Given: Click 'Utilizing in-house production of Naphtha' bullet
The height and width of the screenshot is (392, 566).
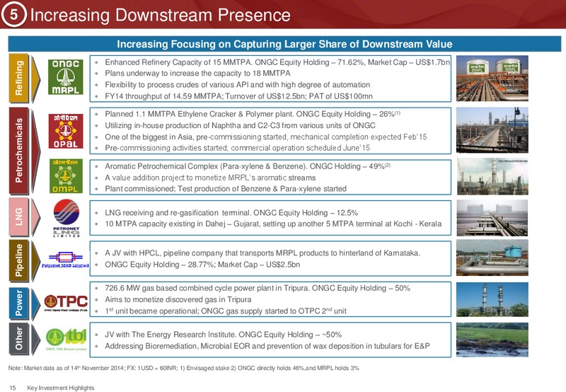Looking at the screenshot, I should click(x=240, y=126).
